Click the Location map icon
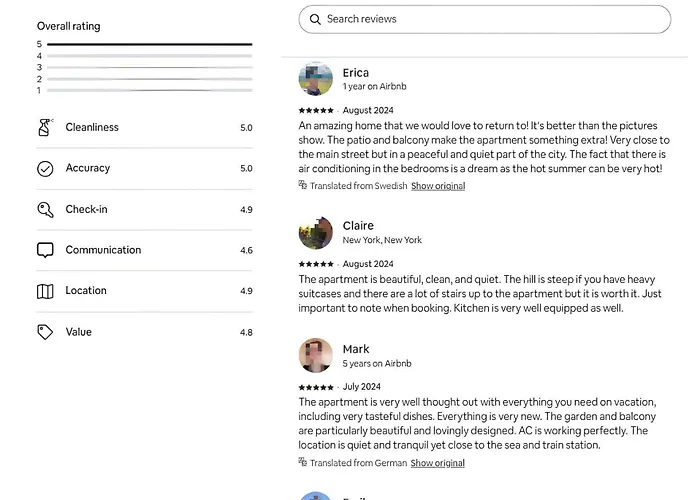 (x=45, y=291)
